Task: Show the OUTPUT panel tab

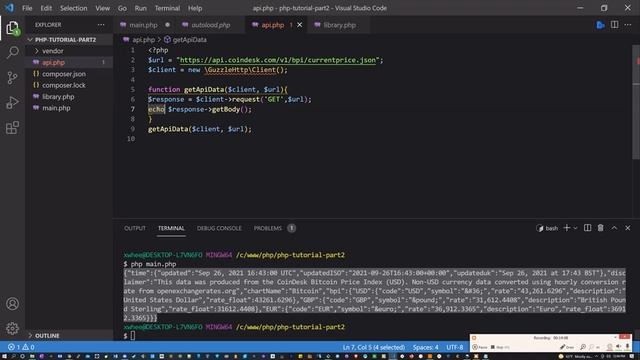Action: [x=135, y=228]
